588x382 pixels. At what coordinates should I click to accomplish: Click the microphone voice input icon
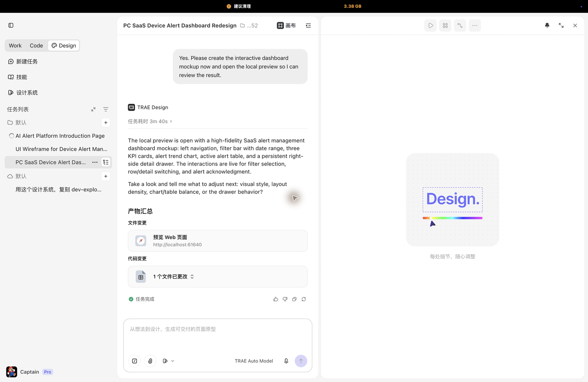[x=286, y=361]
